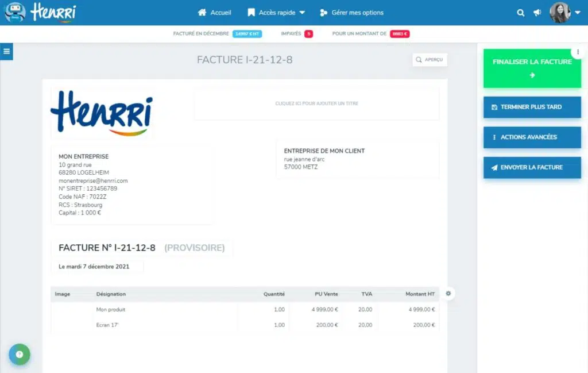Click the invoice title placeholder field
This screenshot has height=373, width=588.
[316, 104]
